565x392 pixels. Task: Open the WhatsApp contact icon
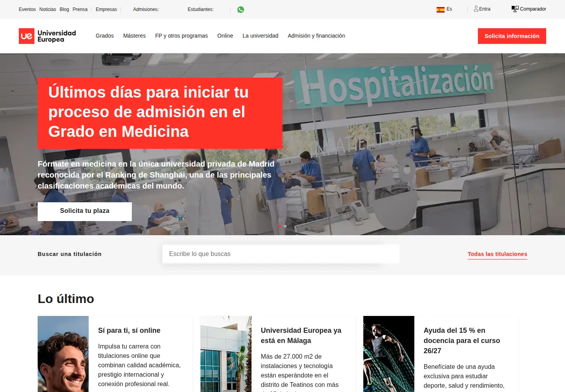click(x=241, y=9)
